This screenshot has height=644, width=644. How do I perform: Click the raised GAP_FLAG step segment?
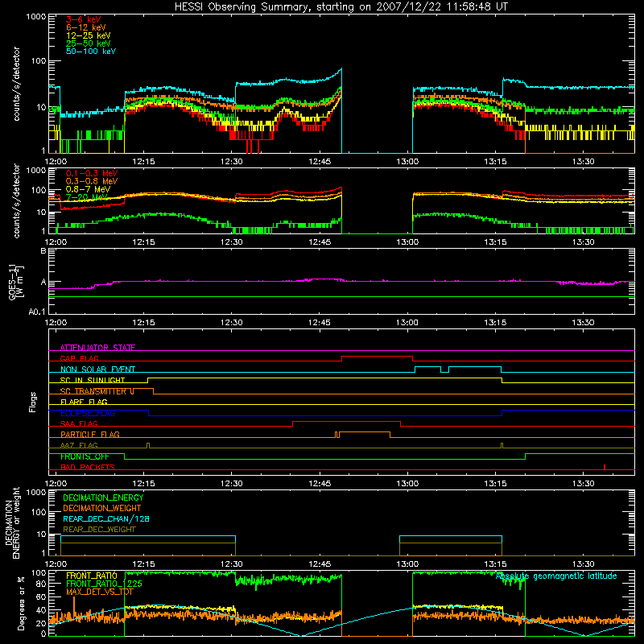377,356
